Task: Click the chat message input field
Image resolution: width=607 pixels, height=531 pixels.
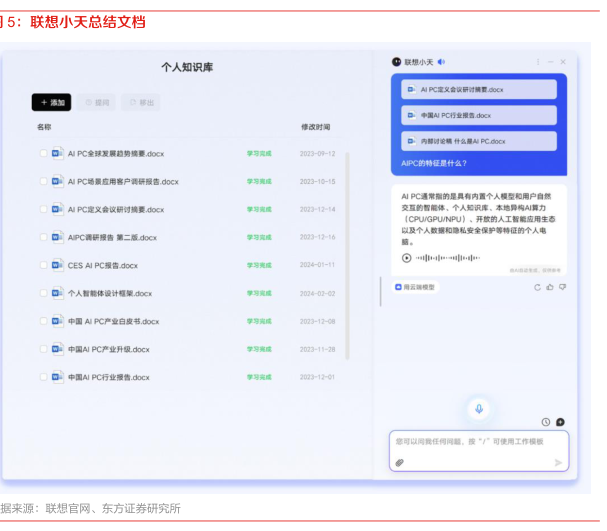Action: (x=477, y=441)
